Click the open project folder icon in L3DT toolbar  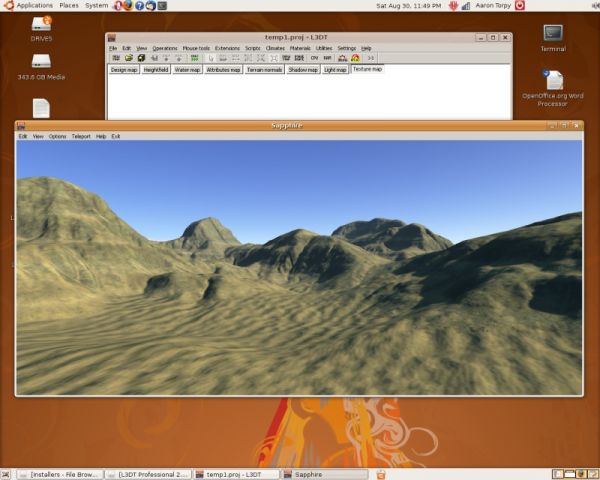click(128, 58)
